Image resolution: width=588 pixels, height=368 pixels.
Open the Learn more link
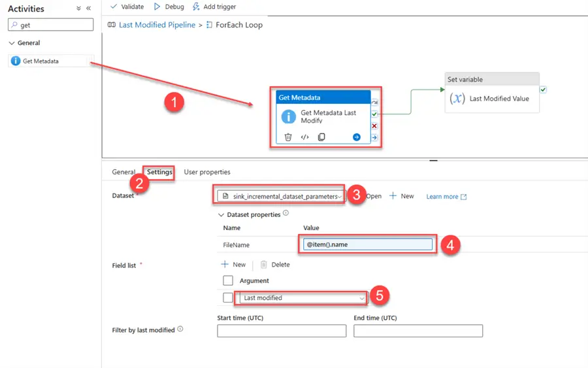446,197
